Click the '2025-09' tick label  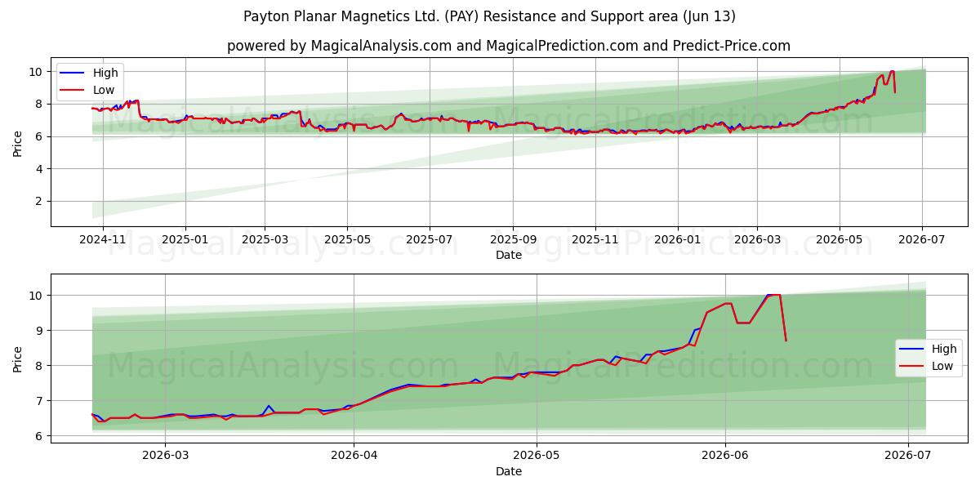(513, 240)
